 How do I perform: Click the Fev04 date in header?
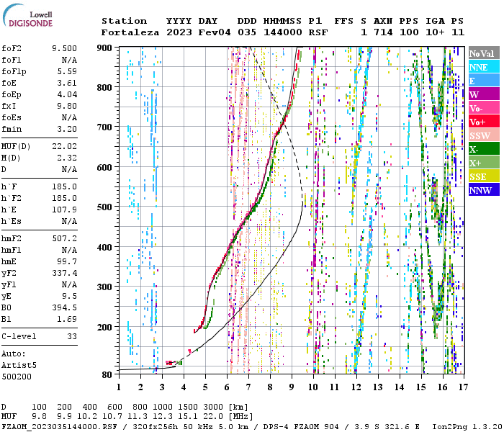click(215, 32)
